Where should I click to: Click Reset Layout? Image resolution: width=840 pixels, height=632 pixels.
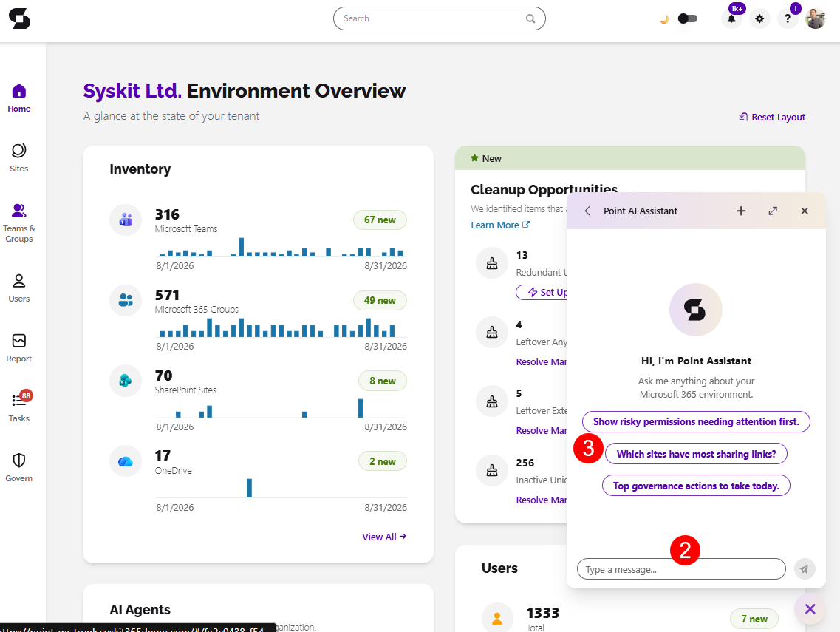pos(772,117)
